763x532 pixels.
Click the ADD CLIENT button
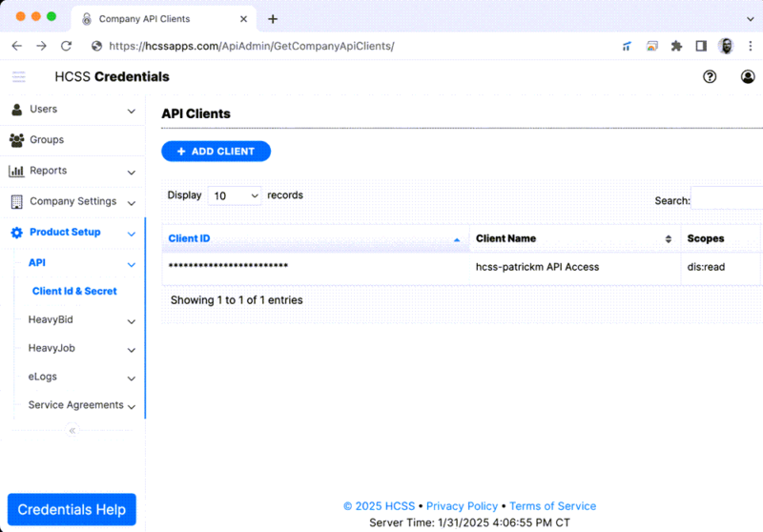[x=216, y=152]
